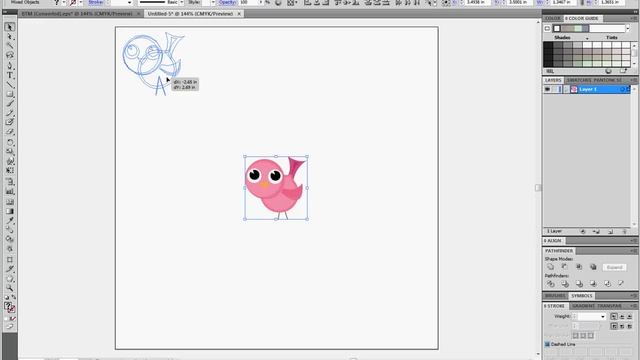The height and width of the screenshot is (360, 640).
Task: Close the Untitled-5 document tab
Action: pyautogui.click(x=239, y=13)
